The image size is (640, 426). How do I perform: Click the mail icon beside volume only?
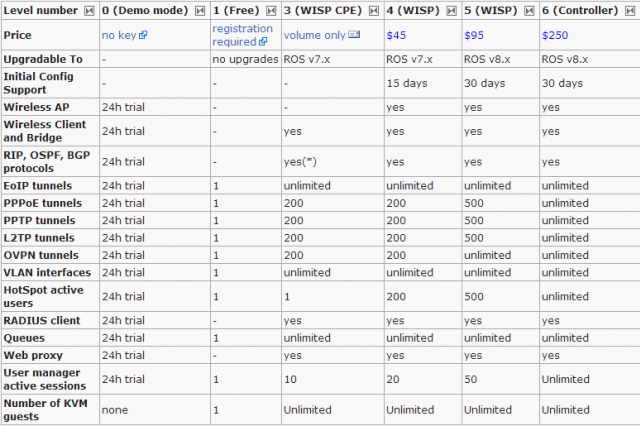(x=354, y=35)
